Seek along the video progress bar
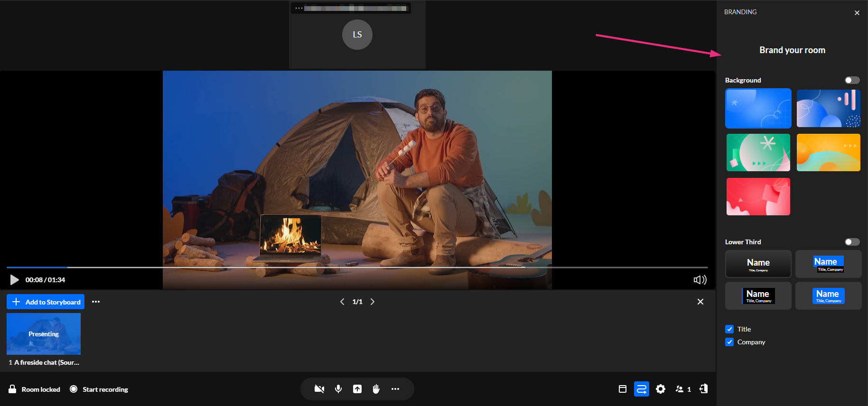This screenshot has width=868, height=406. coord(357,268)
